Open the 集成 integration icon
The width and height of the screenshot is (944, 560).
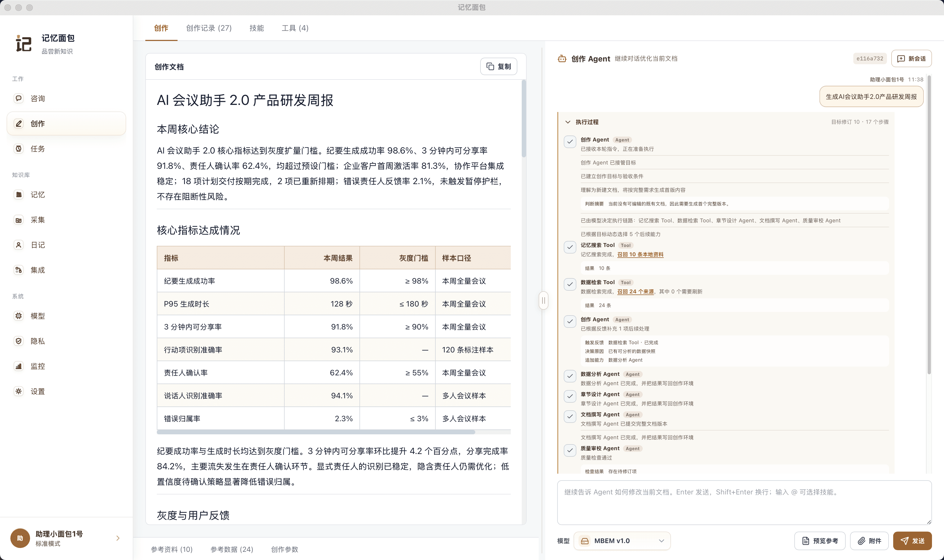(x=19, y=270)
